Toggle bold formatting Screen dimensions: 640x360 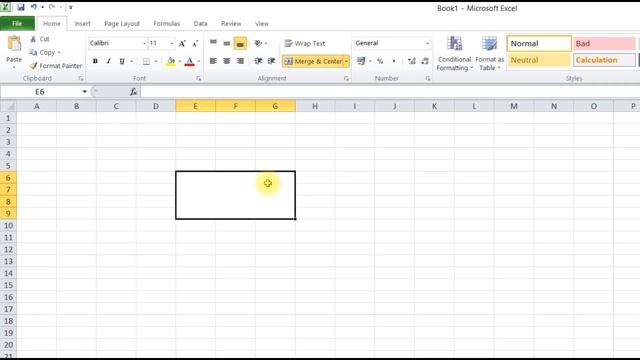(95, 61)
